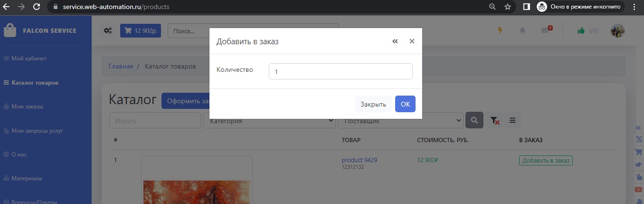This screenshot has width=644, height=204.
Task: Expand the Категория dropdown
Action: coord(269,121)
